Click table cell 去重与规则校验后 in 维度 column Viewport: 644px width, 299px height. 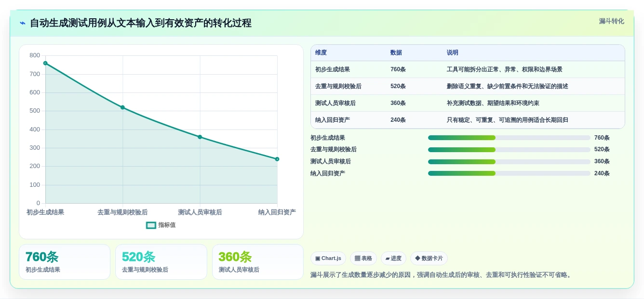point(338,86)
